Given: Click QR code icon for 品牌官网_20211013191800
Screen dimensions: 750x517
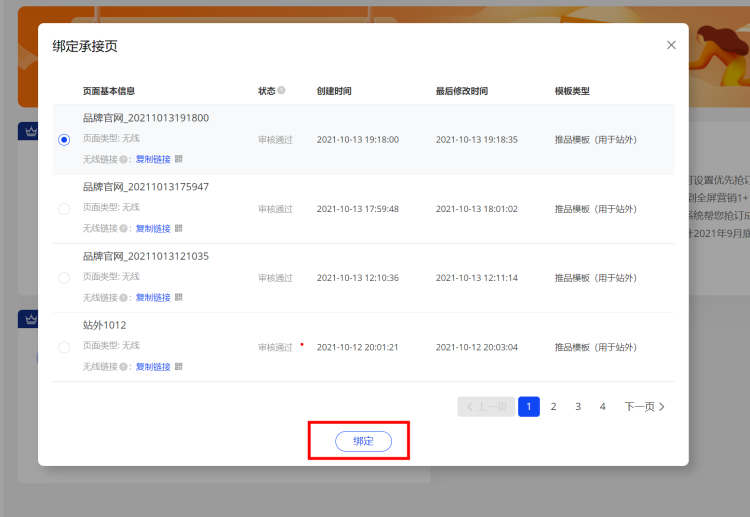Looking at the screenshot, I should 179,159.
